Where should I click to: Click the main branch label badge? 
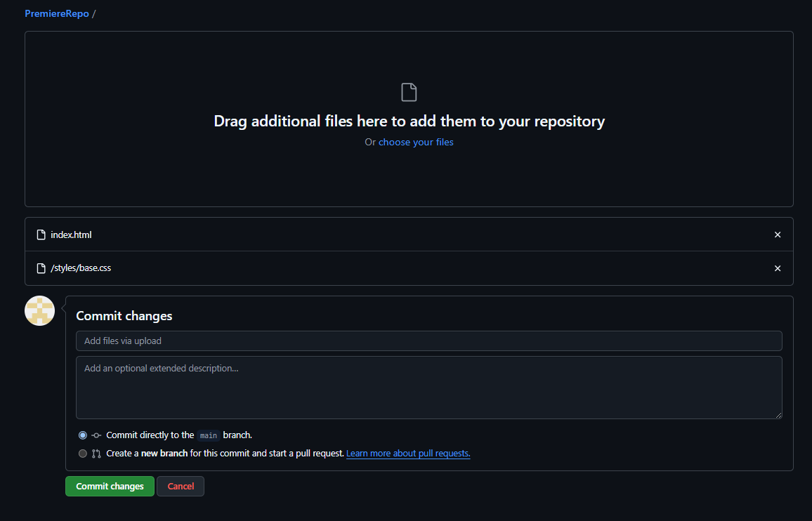click(x=208, y=435)
